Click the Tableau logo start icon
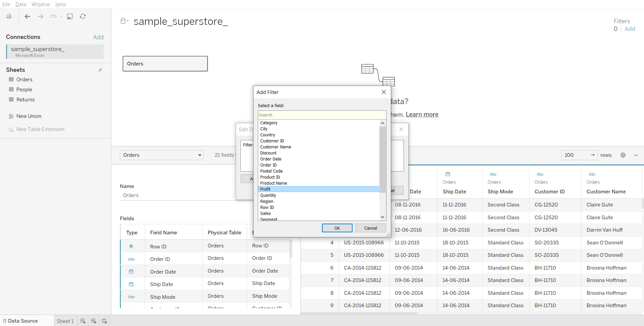The height and width of the screenshot is (326, 644). [9, 16]
